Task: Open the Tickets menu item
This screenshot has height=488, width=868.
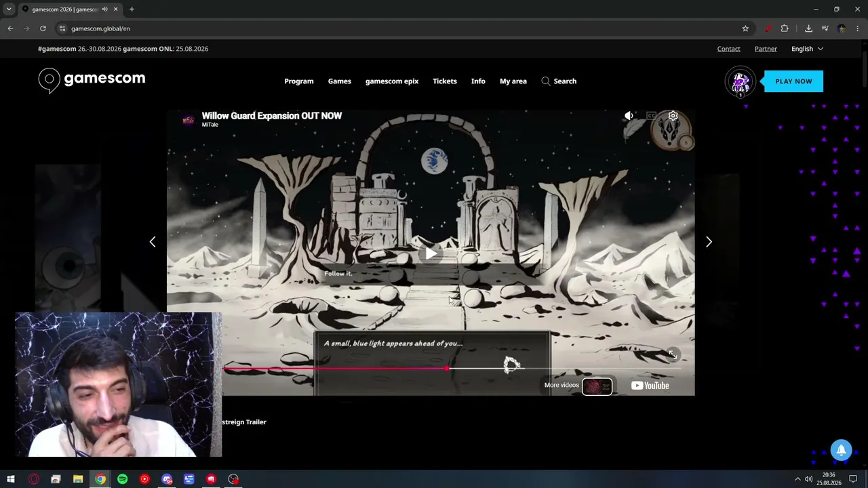Action: point(445,81)
